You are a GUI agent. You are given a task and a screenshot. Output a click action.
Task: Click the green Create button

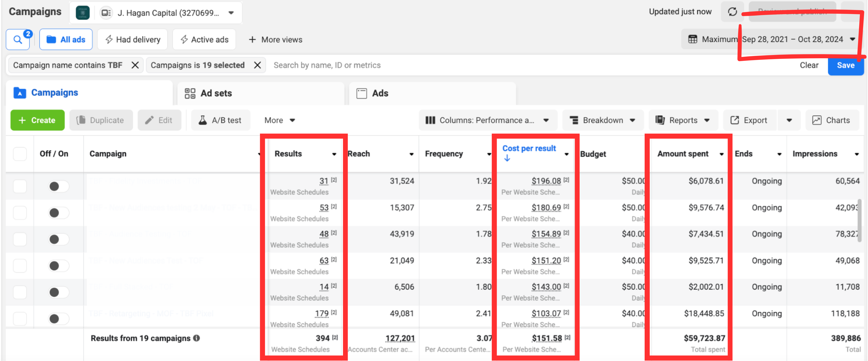point(37,120)
